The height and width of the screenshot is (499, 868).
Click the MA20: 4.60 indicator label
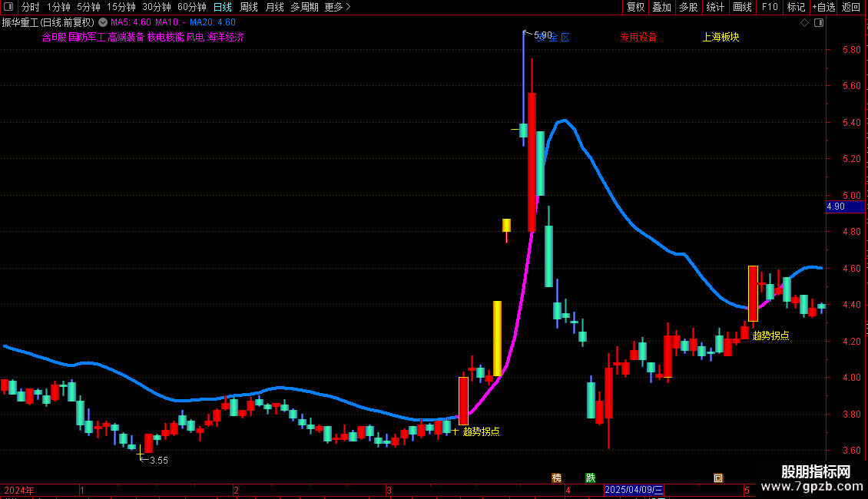[213, 23]
